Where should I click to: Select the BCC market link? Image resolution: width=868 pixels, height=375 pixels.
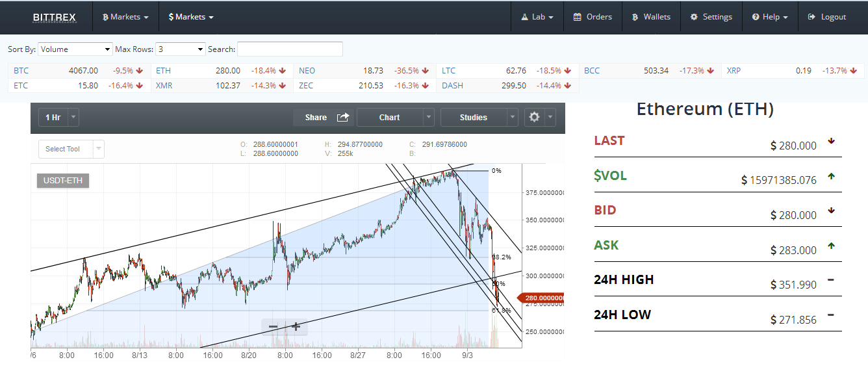[592, 70]
